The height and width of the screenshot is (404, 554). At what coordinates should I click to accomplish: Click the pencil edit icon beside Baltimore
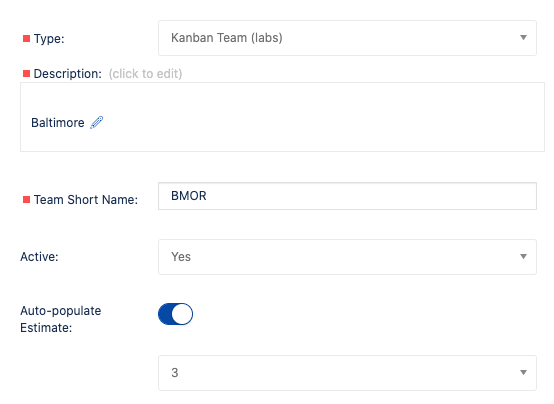click(96, 123)
